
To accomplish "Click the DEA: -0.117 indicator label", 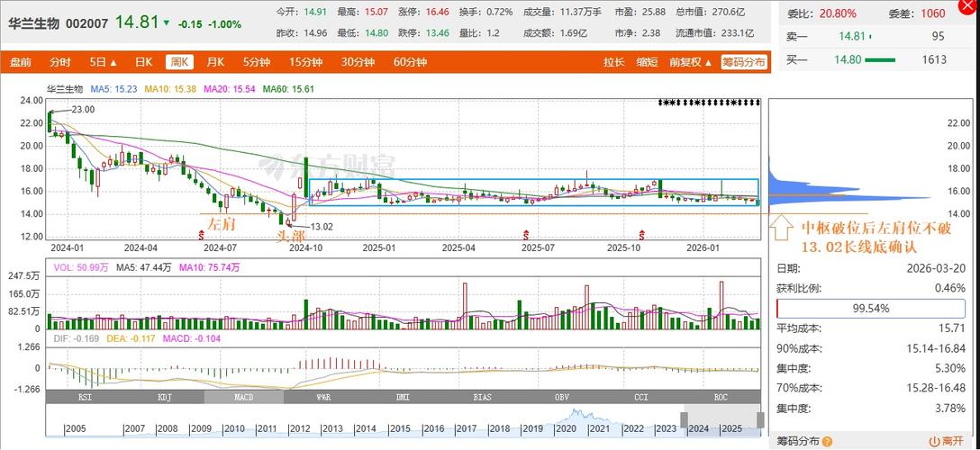I will (x=130, y=338).
